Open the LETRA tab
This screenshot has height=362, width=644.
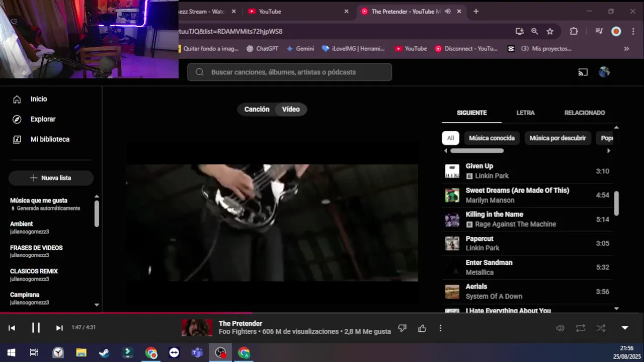tap(525, 113)
